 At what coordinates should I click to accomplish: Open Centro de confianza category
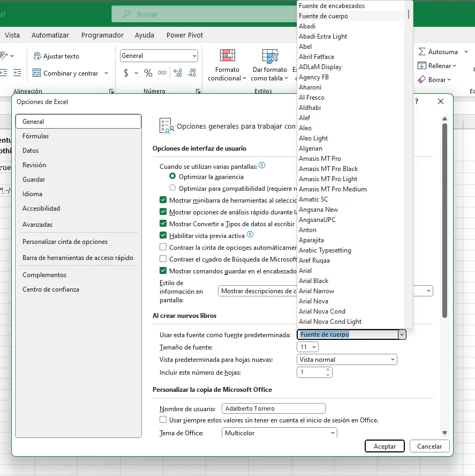(x=78, y=289)
